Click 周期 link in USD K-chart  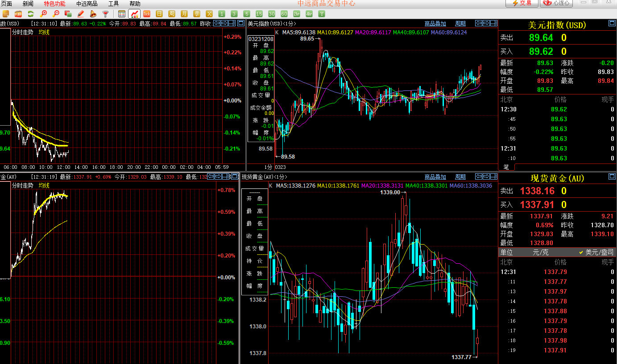460,24
